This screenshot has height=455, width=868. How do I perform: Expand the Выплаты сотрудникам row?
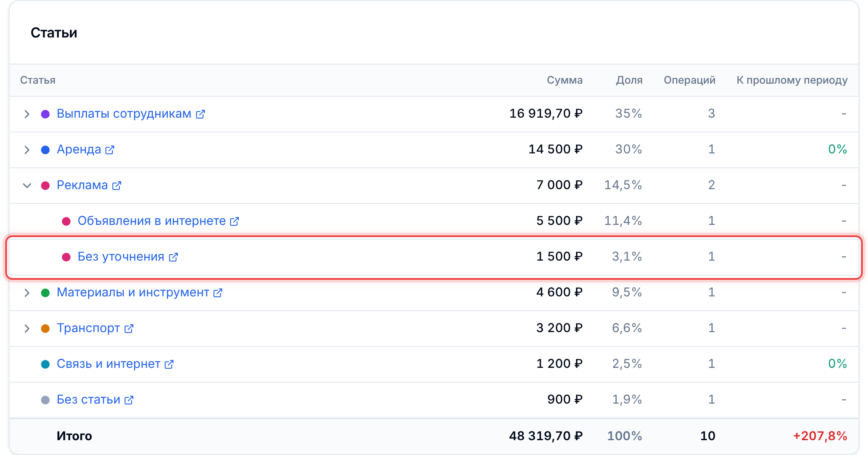click(x=27, y=114)
